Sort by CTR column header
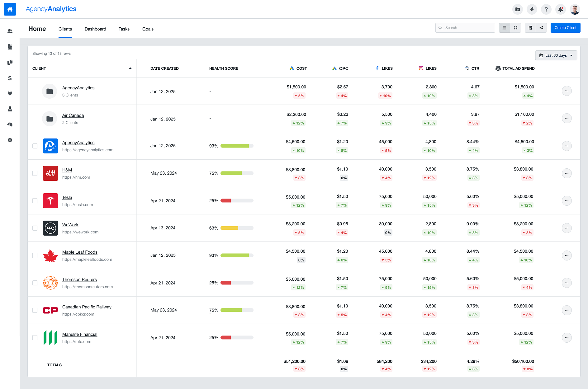Image resolution: width=588 pixels, height=389 pixels. point(472,68)
